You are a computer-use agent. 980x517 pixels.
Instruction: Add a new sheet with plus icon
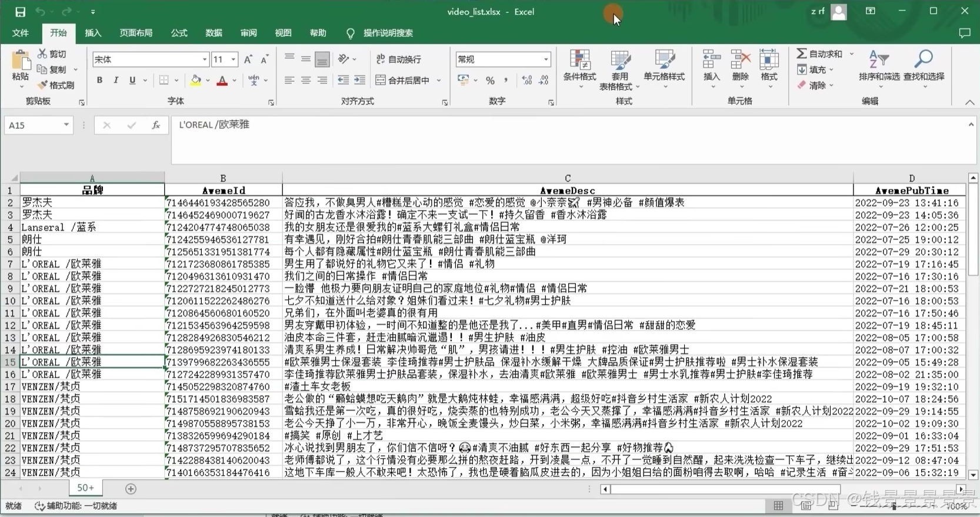pyautogui.click(x=131, y=489)
